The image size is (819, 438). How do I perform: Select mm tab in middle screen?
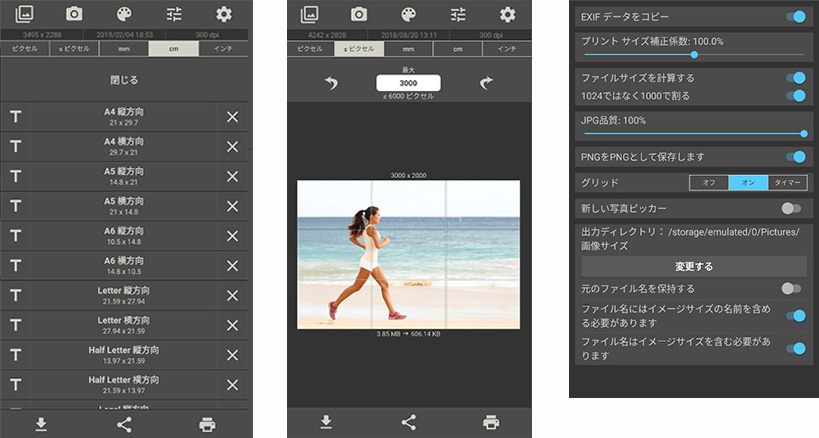click(x=408, y=49)
